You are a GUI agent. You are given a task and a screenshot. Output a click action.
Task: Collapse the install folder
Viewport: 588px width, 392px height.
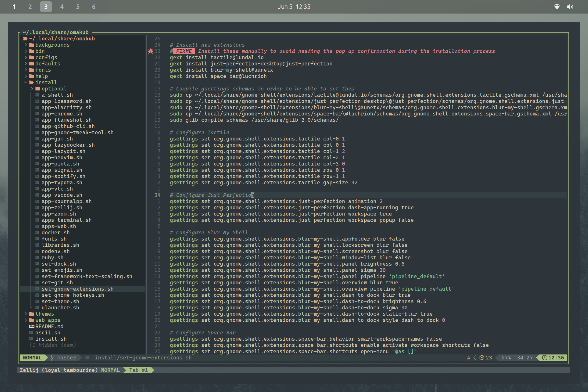(x=26, y=82)
